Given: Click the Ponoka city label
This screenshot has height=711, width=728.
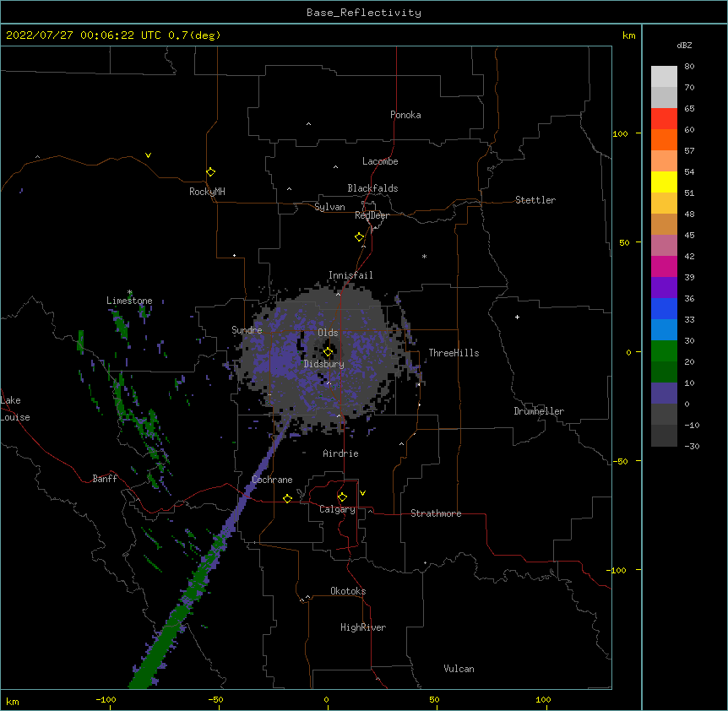Looking at the screenshot, I should [405, 115].
